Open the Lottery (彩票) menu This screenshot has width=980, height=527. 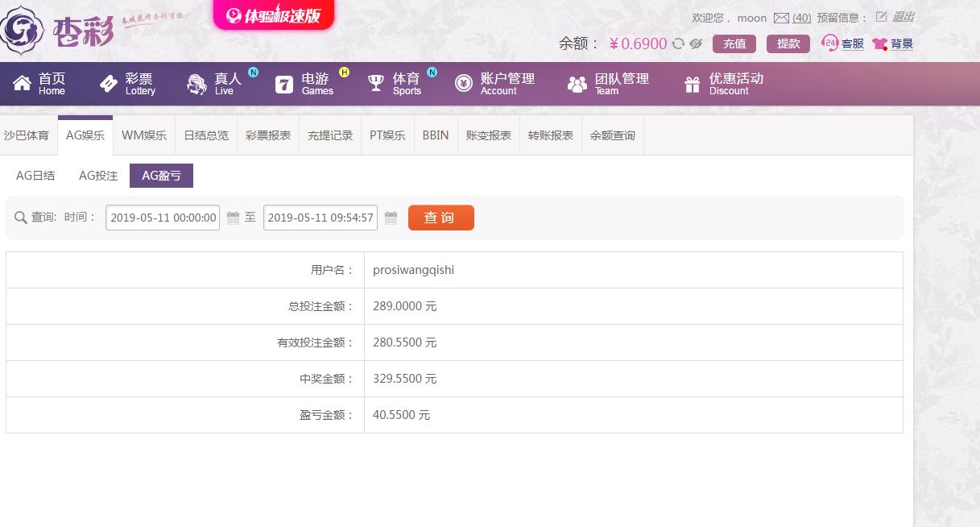[127, 83]
